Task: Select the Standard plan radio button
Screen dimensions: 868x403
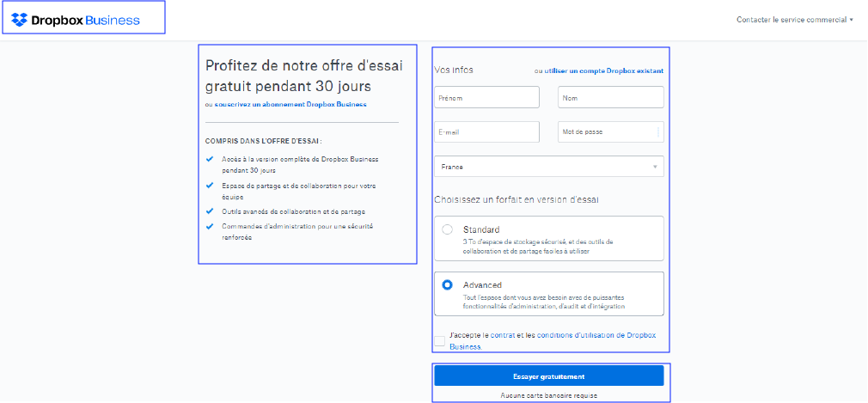Action: point(447,229)
